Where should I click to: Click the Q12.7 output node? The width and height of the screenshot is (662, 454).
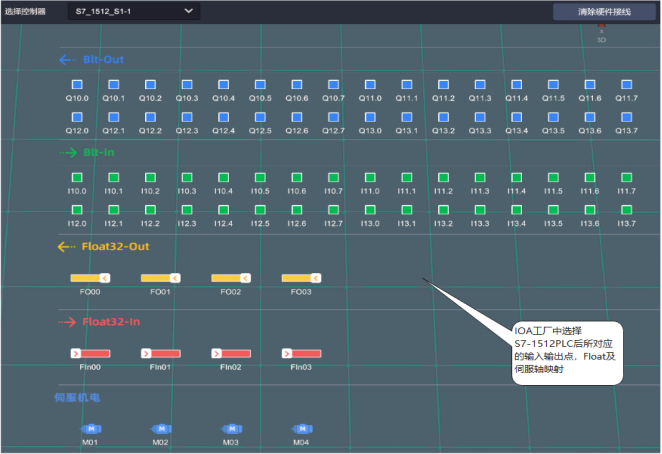[x=334, y=117]
